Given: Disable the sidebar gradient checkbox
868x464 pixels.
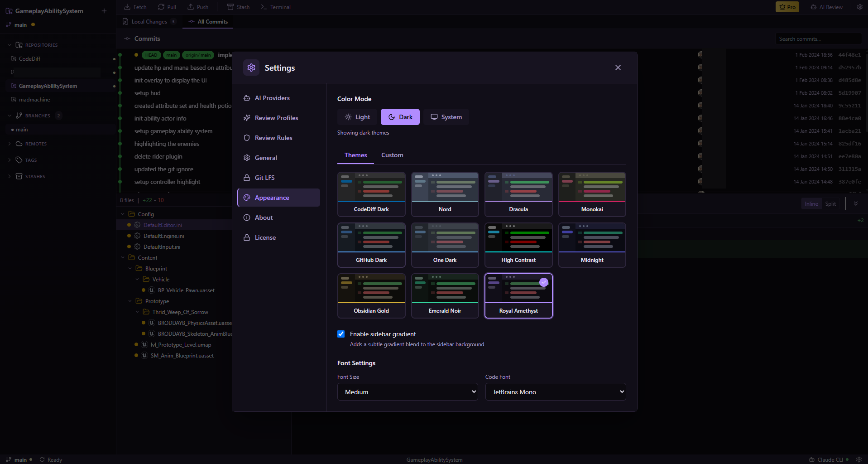Looking at the screenshot, I should [341, 334].
